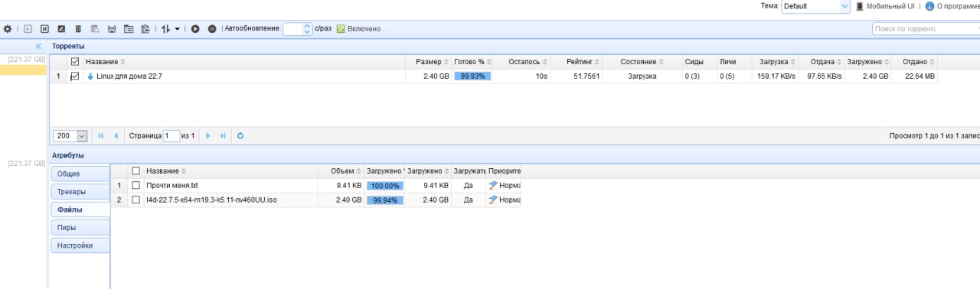
Task: Click the edit torrent pencil icon
Action: (61, 29)
